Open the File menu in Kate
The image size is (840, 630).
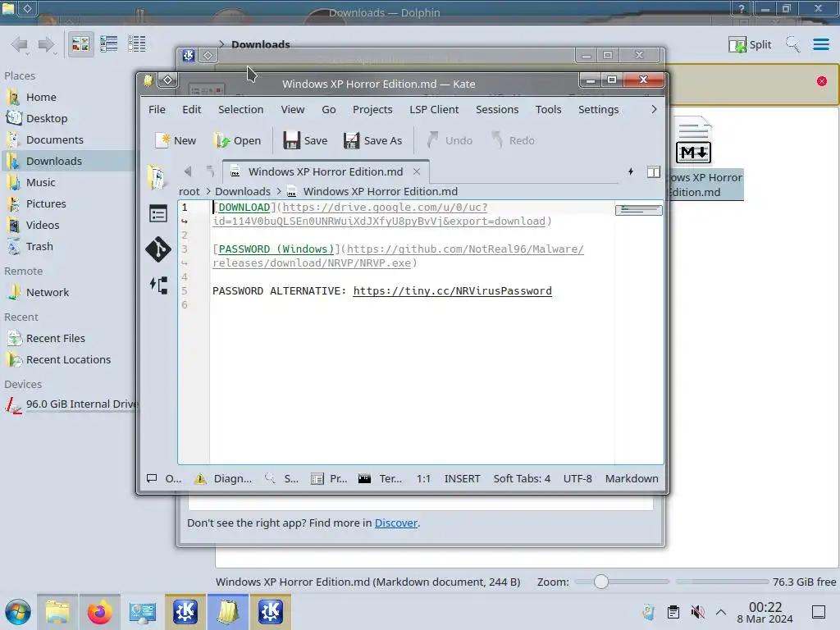pyautogui.click(x=157, y=109)
